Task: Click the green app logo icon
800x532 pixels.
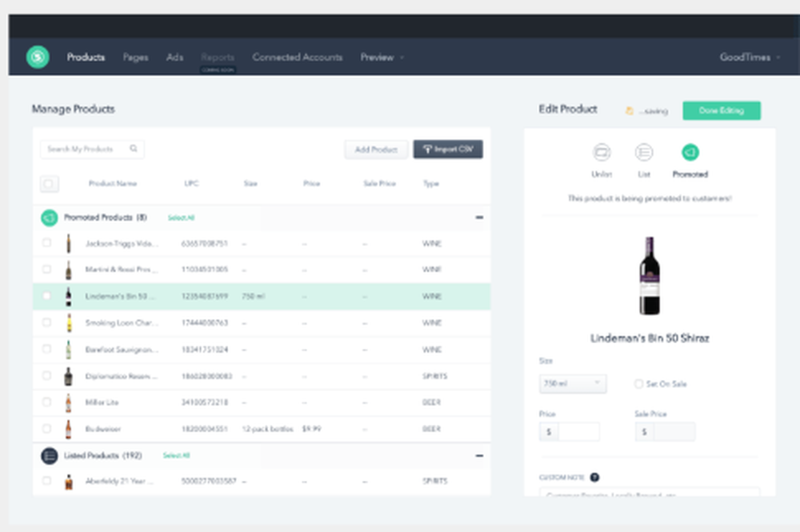Action: 38,57
